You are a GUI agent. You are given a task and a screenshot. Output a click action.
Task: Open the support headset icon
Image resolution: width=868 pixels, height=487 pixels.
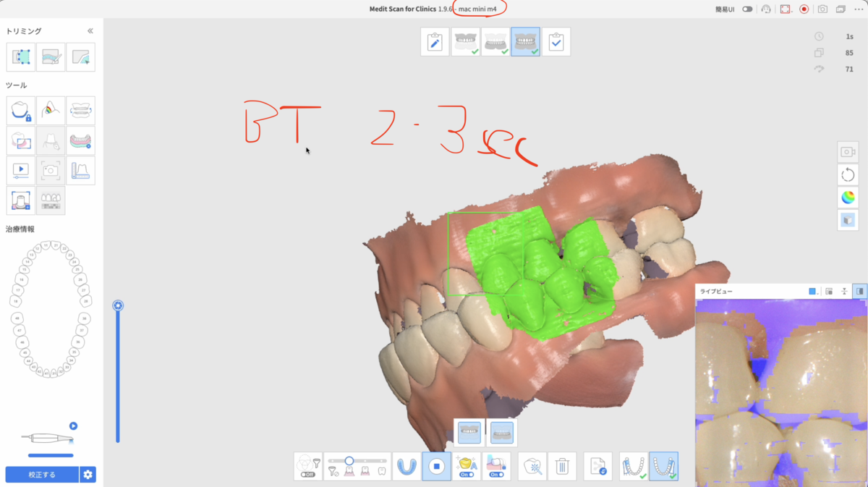[x=766, y=9]
